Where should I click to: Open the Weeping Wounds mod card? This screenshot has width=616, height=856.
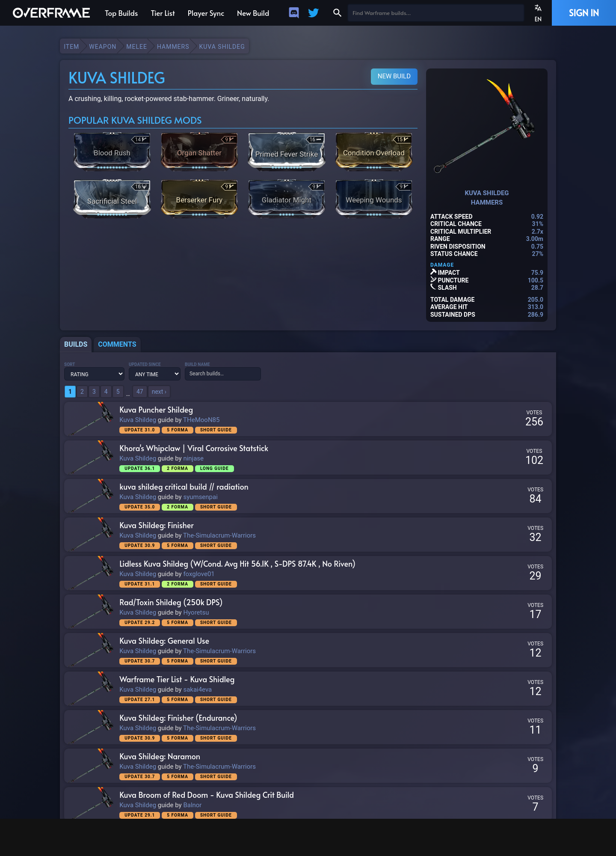[374, 198]
